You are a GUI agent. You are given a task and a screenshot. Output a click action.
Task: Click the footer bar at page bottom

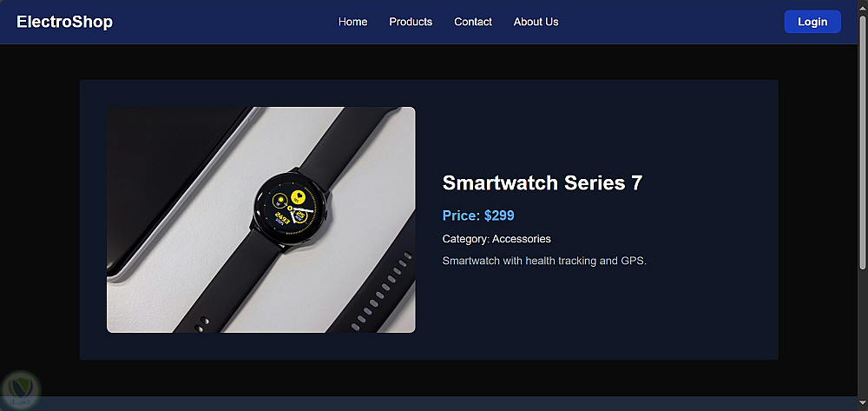[429, 403]
